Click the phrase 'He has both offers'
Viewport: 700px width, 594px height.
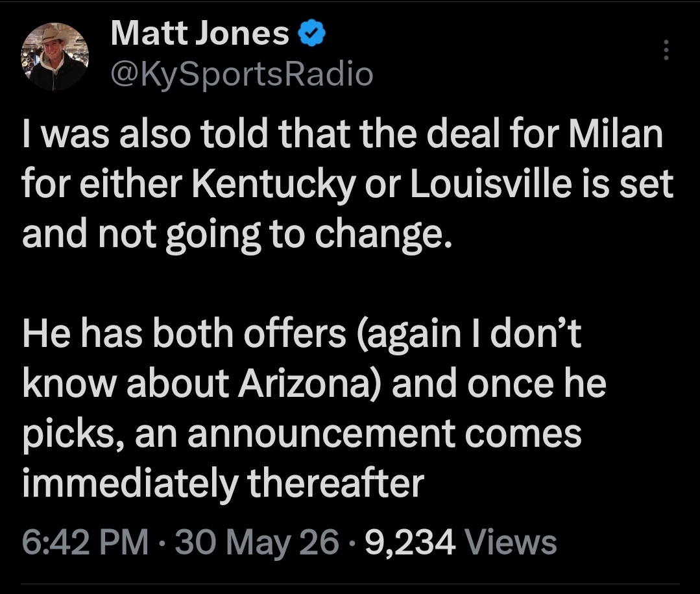pyautogui.click(x=184, y=334)
